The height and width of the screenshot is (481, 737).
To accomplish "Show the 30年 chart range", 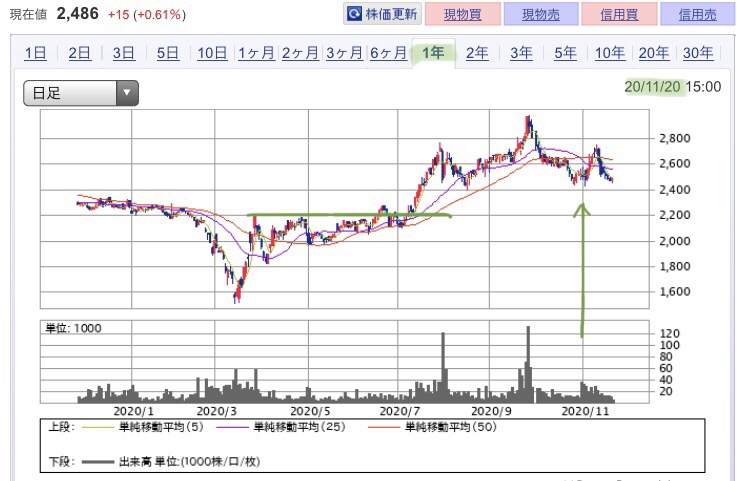I will click(x=698, y=53).
